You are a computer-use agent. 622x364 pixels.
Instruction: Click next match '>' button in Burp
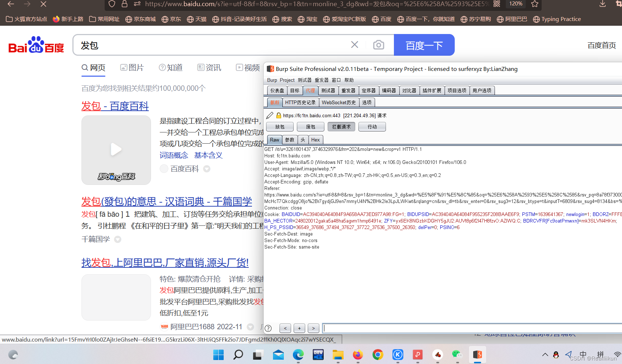314,328
